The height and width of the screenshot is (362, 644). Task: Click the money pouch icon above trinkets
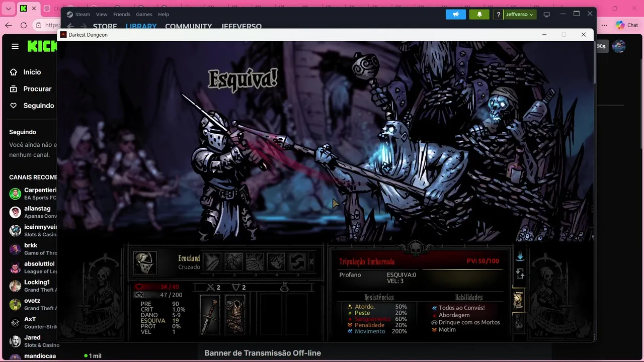284,287
